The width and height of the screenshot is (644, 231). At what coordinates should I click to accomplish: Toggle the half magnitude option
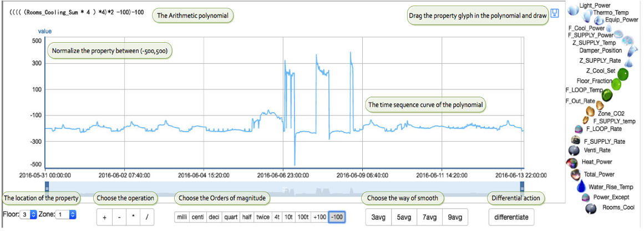coord(247,217)
